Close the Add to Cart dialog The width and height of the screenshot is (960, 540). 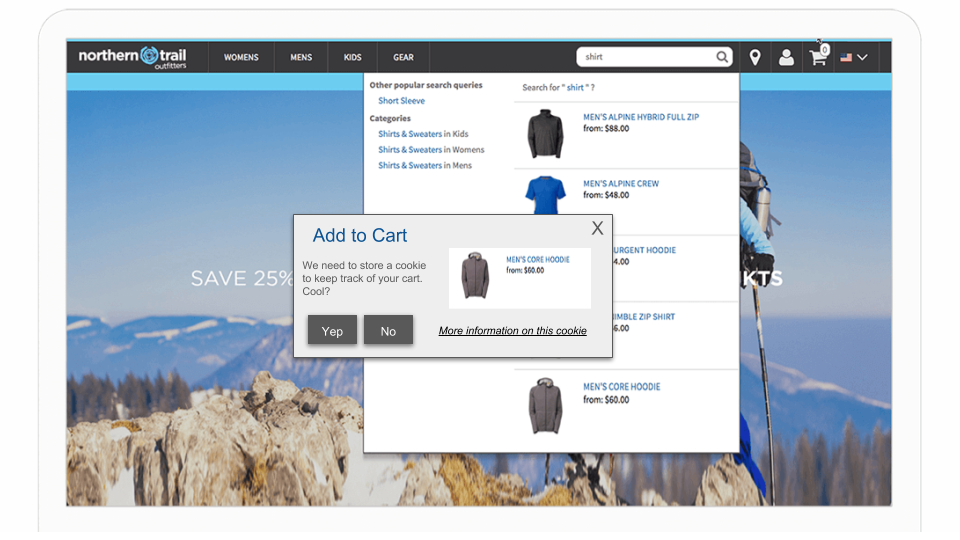pos(598,228)
